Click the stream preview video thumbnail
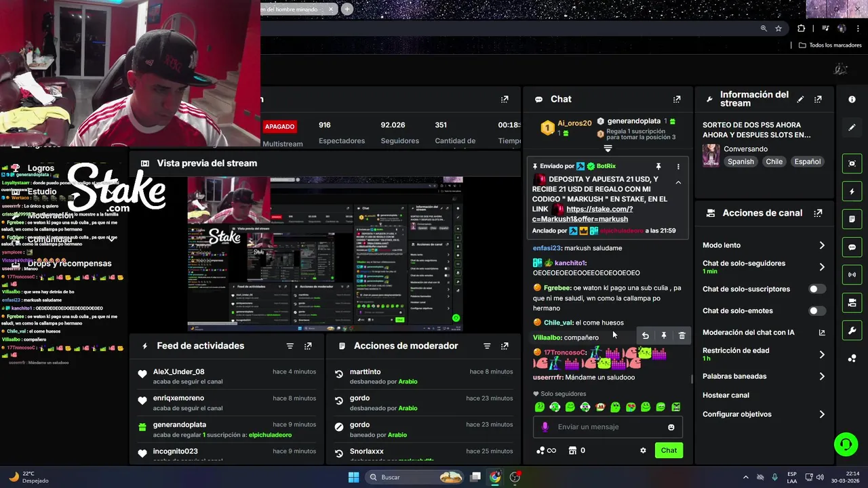This screenshot has width=868, height=488. [325, 253]
